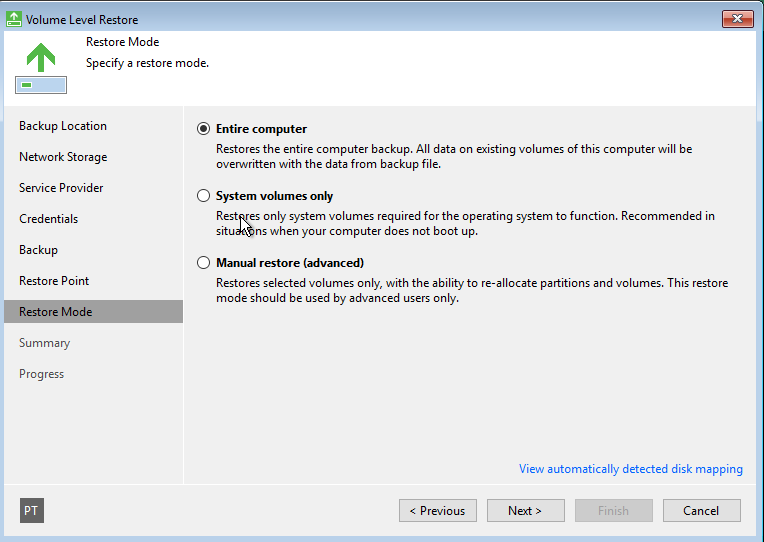Viewport: 764px width, 542px height.
Task: Open the Network Storage step
Action: pyautogui.click(x=63, y=157)
